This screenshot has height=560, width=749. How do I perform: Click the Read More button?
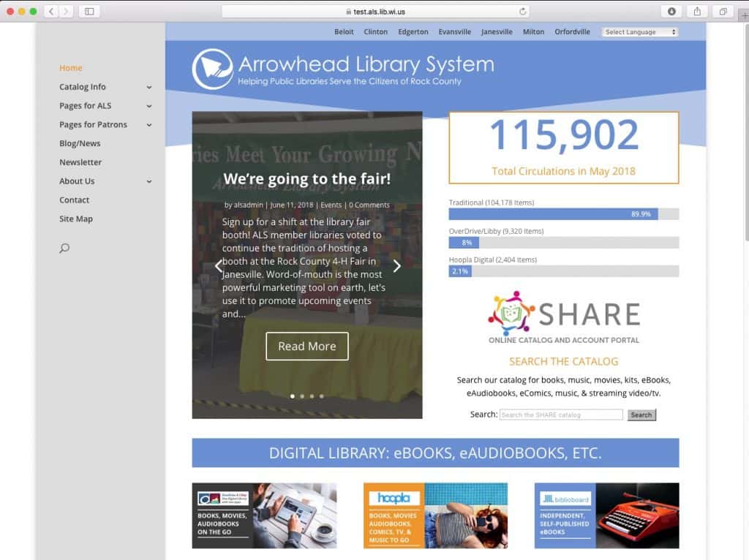(x=306, y=346)
